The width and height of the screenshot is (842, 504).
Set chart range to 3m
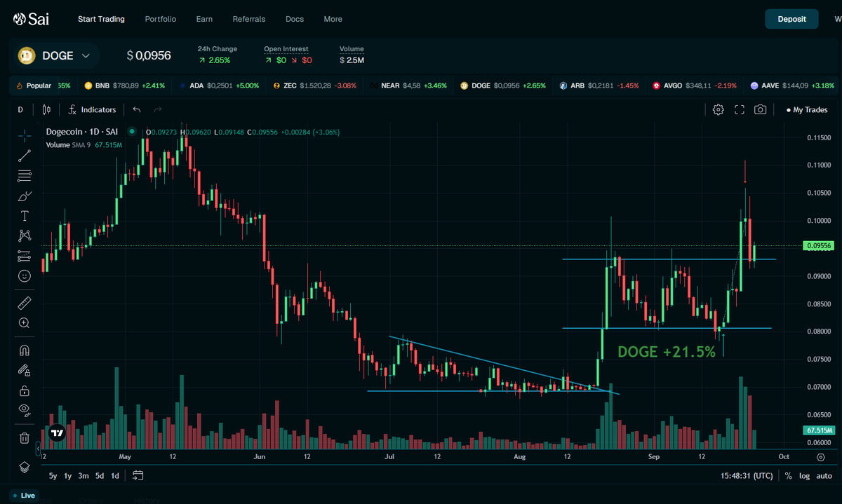point(83,476)
